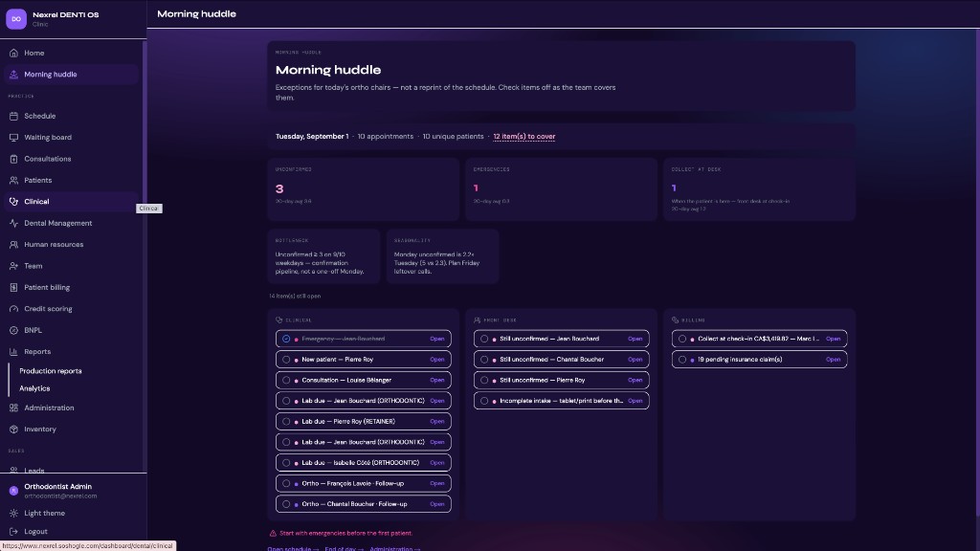
Task: Uncheck the Emergency Jean Bouchard item
Action: 286,339
